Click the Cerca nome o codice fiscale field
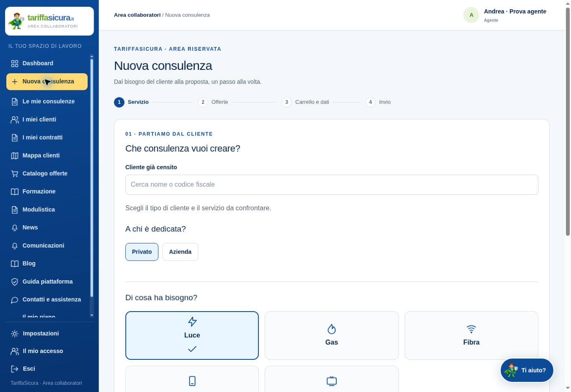This screenshot has width=571, height=392. 332,185
